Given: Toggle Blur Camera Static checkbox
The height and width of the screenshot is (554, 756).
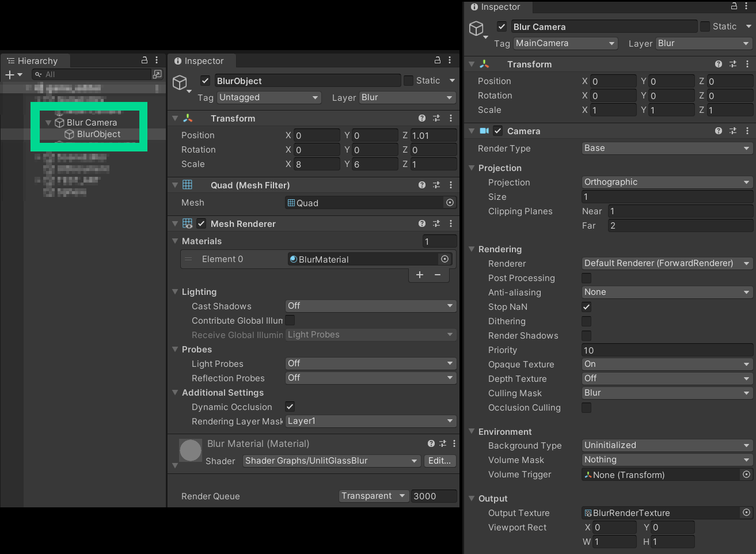Looking at the screenshot, I should 705,26.
